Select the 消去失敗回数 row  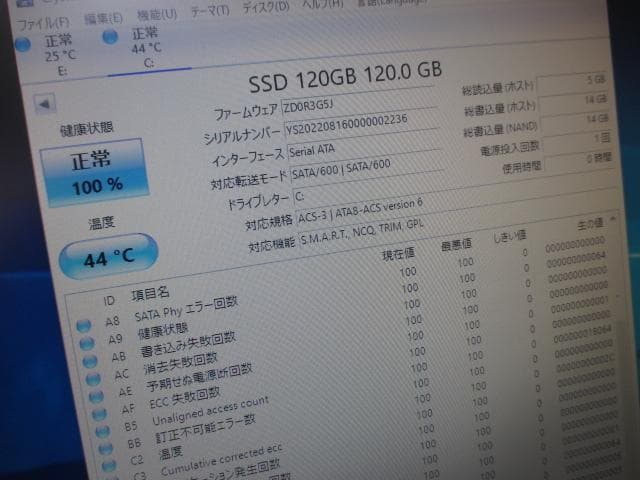(x=349, y=336)
